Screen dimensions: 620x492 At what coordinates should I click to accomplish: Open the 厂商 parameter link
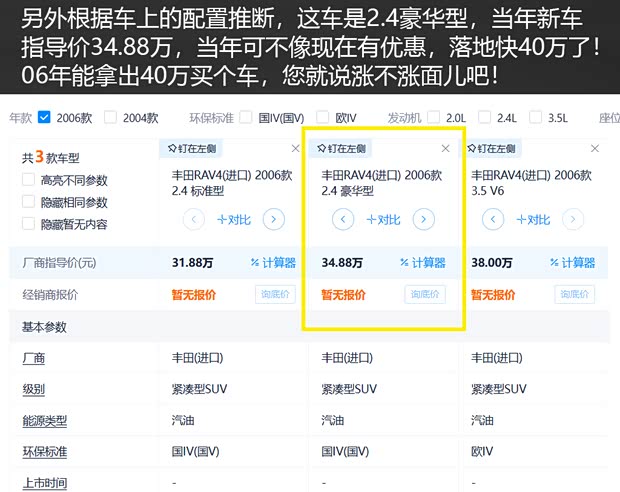coord(33,358)
